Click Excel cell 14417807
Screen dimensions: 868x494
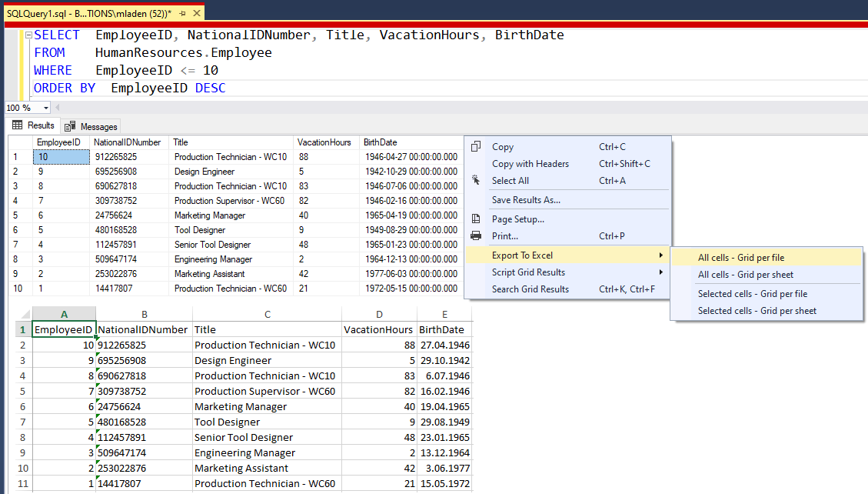(x=145, y=483)
